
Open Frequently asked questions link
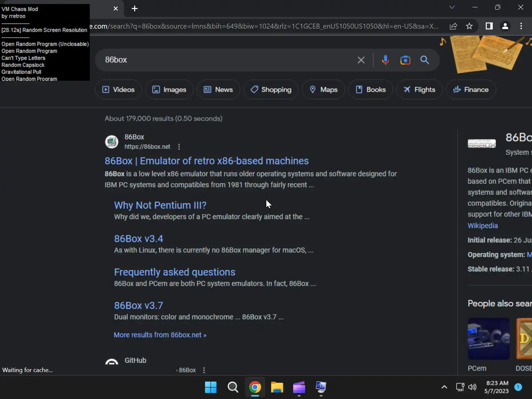point(175,272)
